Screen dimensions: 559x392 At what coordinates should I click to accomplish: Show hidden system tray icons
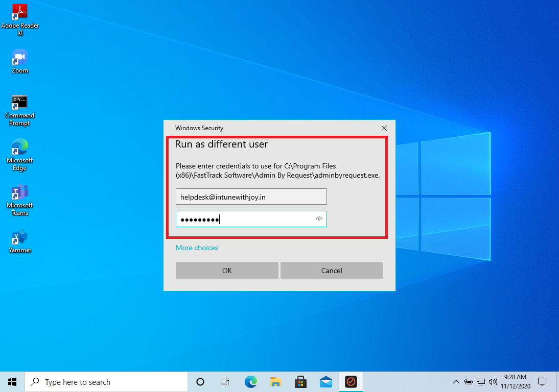[456, 382]
